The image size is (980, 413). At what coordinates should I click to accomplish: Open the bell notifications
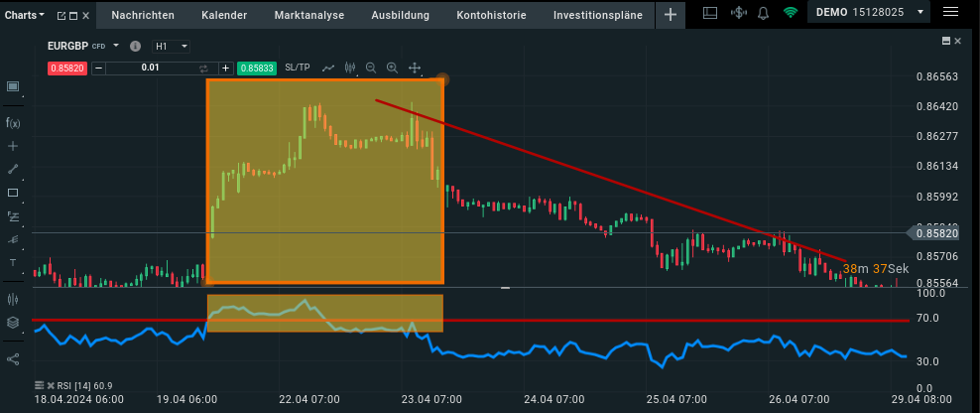click(763, 13)
